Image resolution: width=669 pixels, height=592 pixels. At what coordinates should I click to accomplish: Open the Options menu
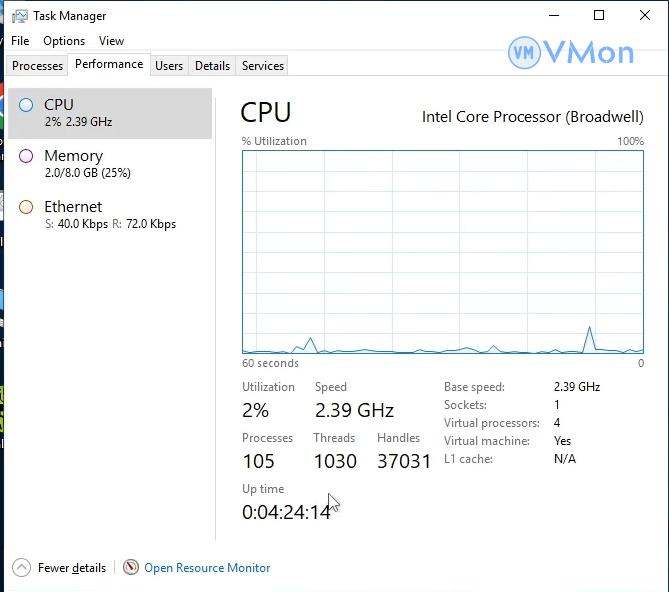(x=64, y=41)
